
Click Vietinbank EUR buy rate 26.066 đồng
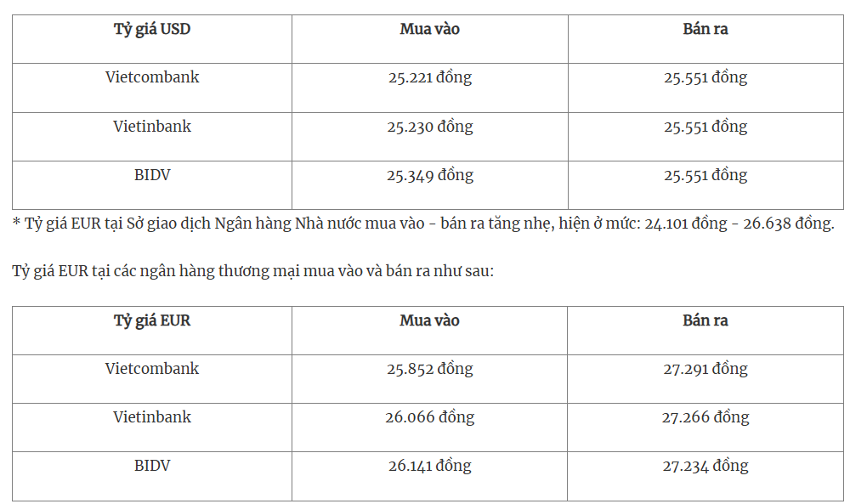click(430, 417)
